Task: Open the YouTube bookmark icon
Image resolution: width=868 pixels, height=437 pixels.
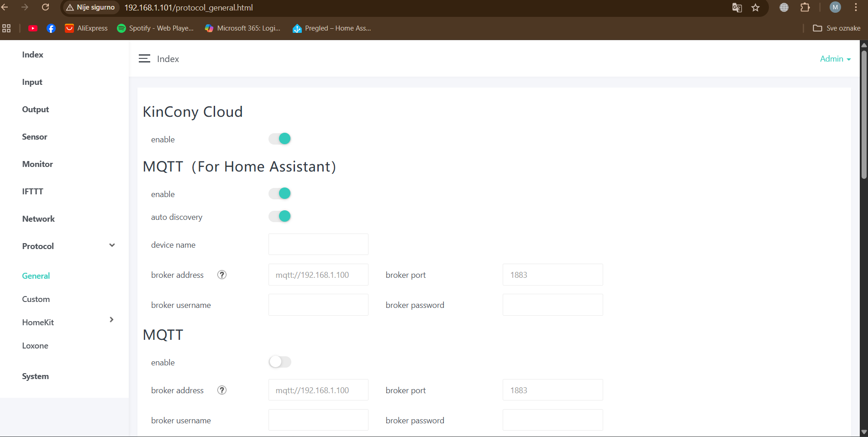Action: (x=33, y=28)
